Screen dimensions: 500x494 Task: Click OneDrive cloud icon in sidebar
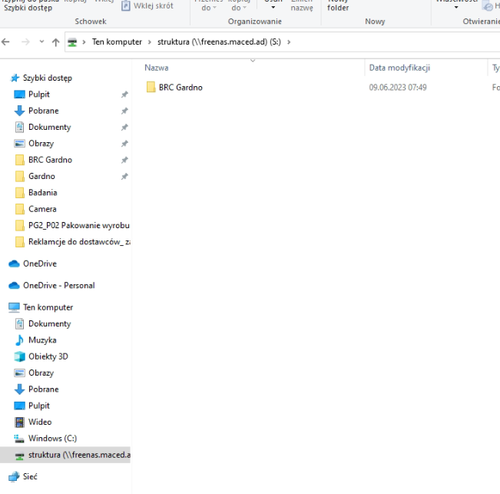[14, 264]
